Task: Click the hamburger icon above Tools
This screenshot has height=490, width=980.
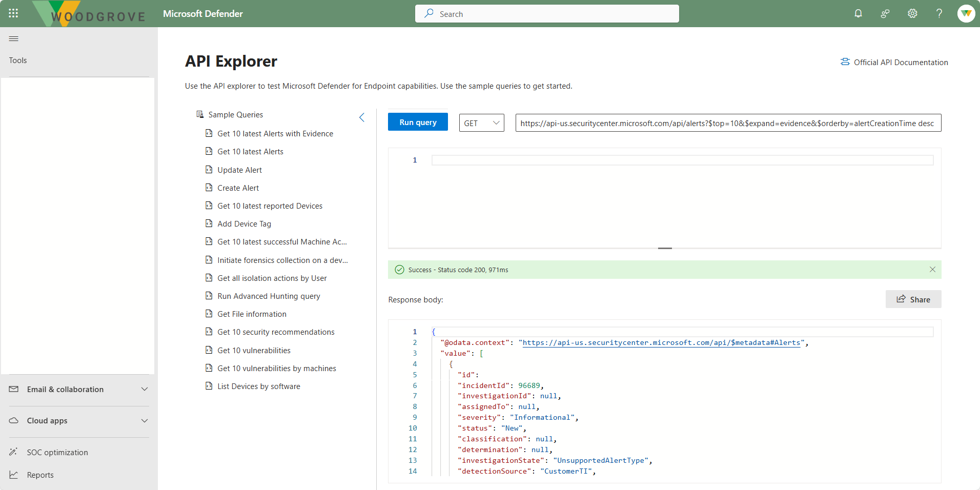Action: click(13, 38)
